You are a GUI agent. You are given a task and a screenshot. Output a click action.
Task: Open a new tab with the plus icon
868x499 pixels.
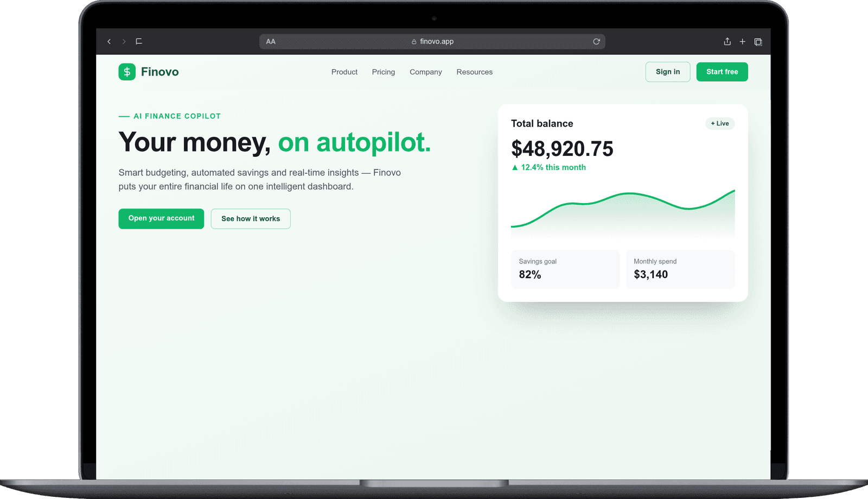[x=743, y=41]
